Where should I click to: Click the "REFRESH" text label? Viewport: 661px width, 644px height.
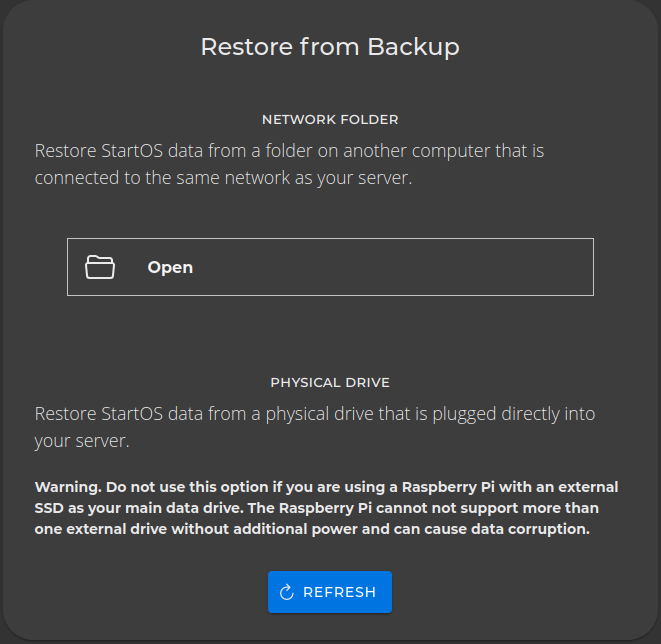(339, 592)
